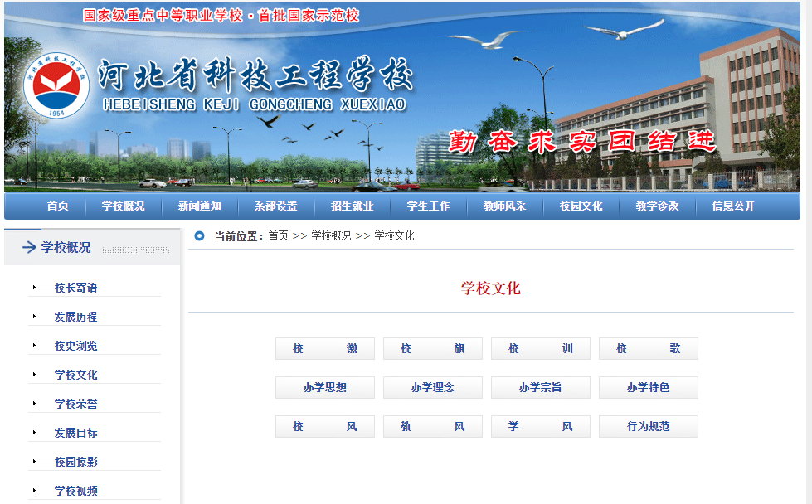Screen dimensions: 812x504
Task: Select 学校文化 in the sidebar
Action: (x=76, y=375)
